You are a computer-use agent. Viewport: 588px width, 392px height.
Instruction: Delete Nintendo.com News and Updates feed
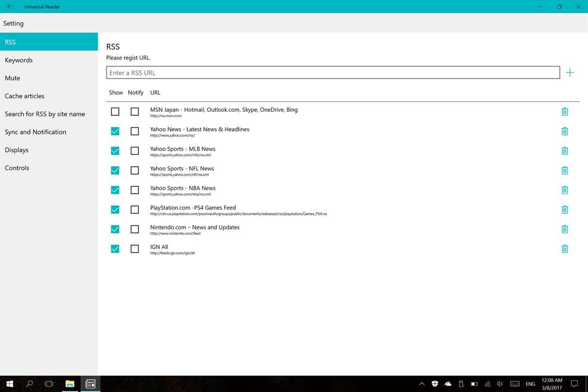coord(564,229)
